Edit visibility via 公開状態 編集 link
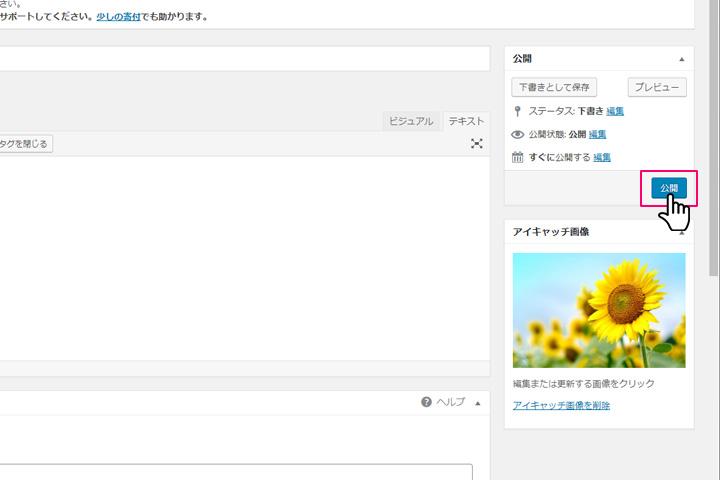Viewport: 720px width, 480px height. (x=597, y=134)
